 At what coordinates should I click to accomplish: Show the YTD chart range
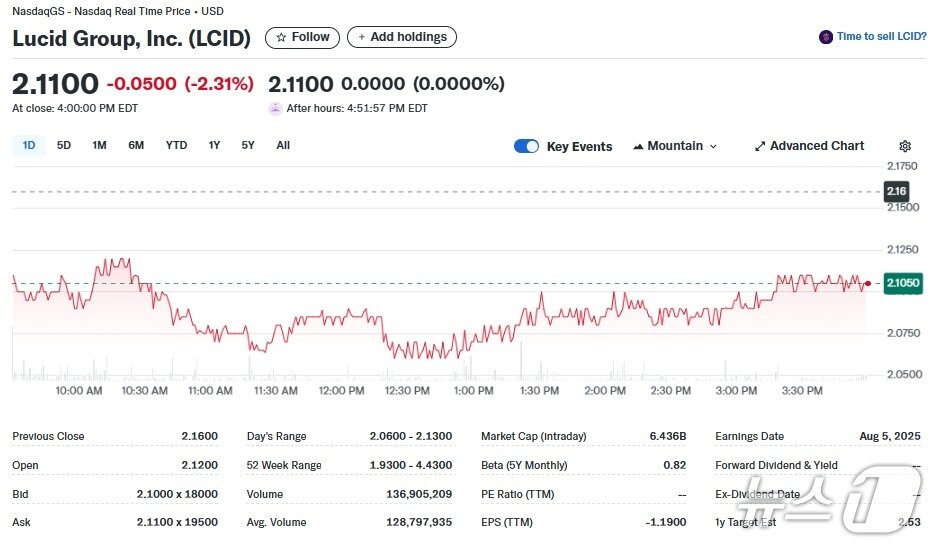click(176, 145)
